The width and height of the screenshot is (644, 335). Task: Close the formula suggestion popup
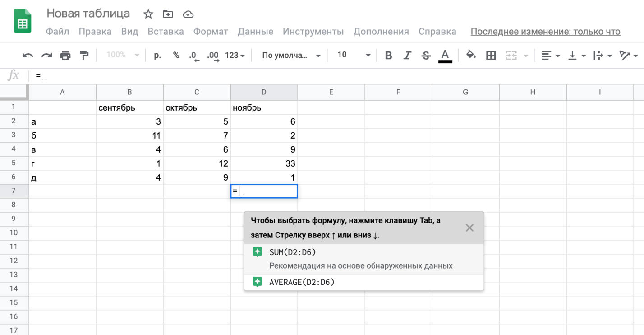click(x=469, y=228)
